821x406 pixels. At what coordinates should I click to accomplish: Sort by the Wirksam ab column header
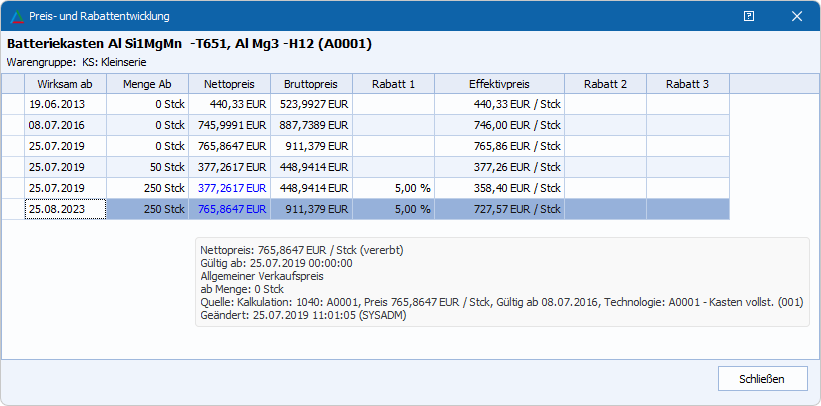(x=65, y=84)
